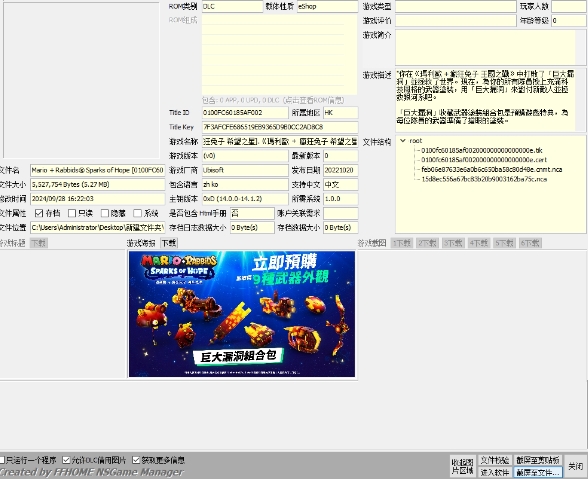Click the 游戏描述 text area
The height and width of the screenshot is (479, 588).
[x=490, y=100]
